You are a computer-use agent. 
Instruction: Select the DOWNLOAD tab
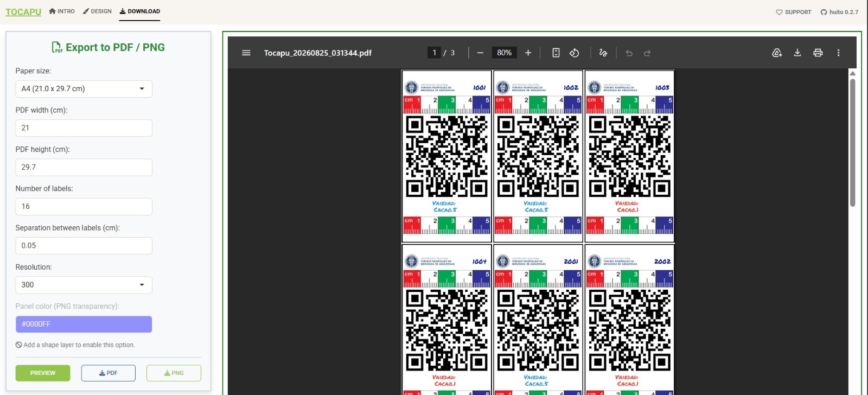[x=140, y=11]
